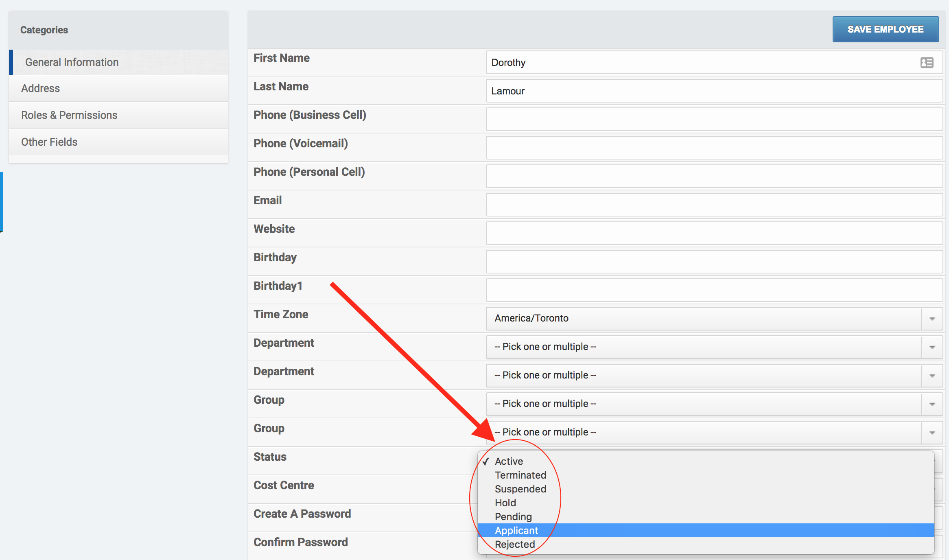This screenshot has height=560, width=949.
Task: Open General Information category
Action: click(x=72, y=62)
